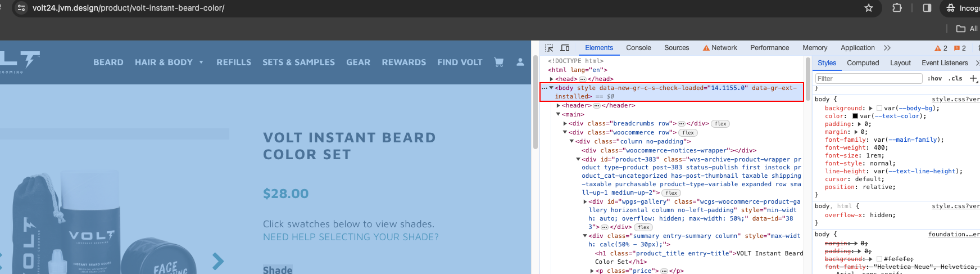Click the VOLT logo in header
This screenshot has width=980, height=274.
coord(20,62)
